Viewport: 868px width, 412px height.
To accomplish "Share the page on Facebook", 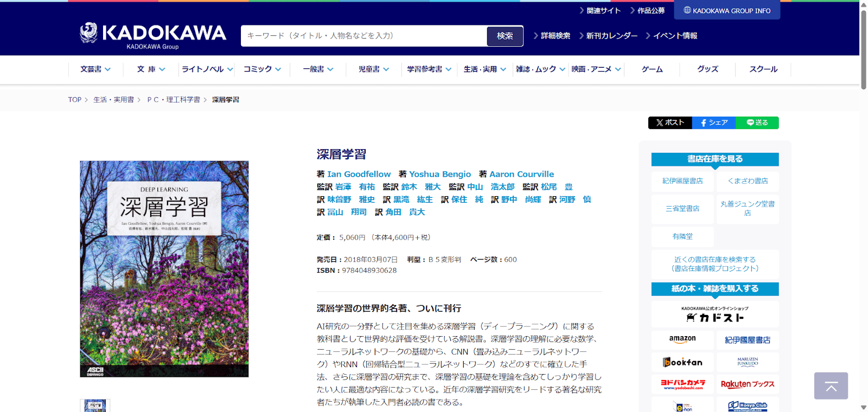I will pyautogui.click(x=714, y=123).
